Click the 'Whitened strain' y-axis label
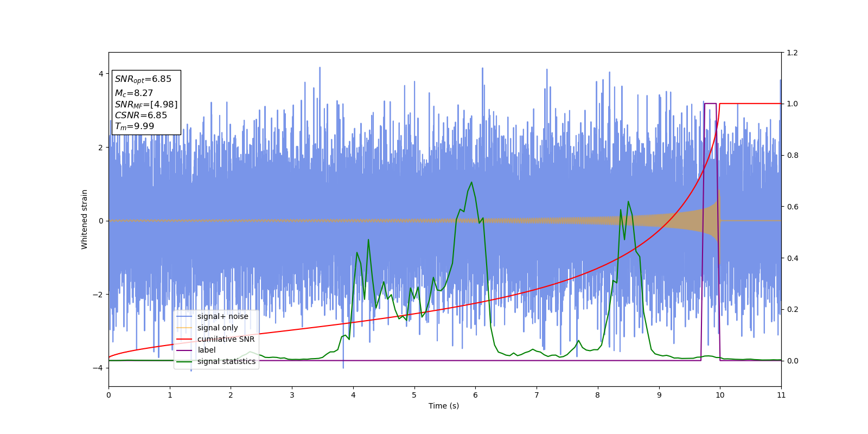The height and width of the screenshot is (434, 868). [x=85, y=219]
